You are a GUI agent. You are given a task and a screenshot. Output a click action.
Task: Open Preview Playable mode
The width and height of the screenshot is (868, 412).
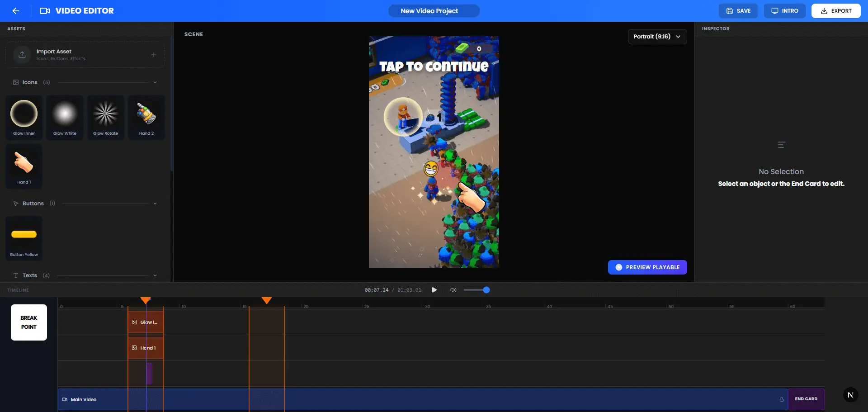[x=647, y=267]
